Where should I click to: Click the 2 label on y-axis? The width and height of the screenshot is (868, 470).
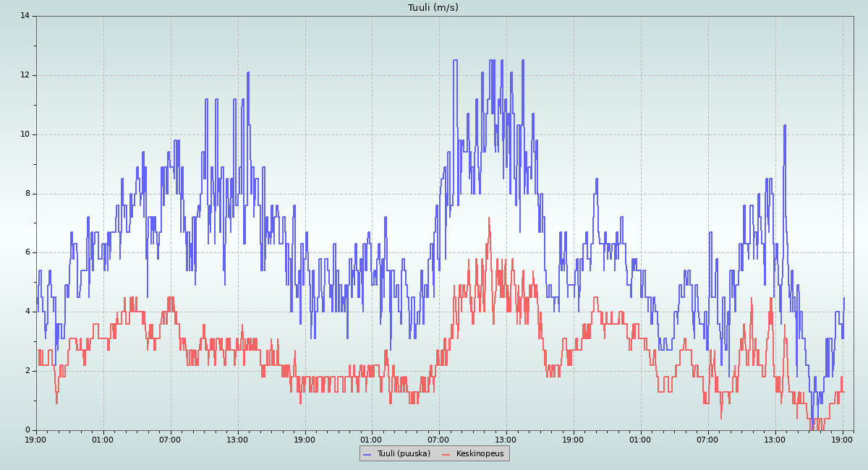pos(27,371)
